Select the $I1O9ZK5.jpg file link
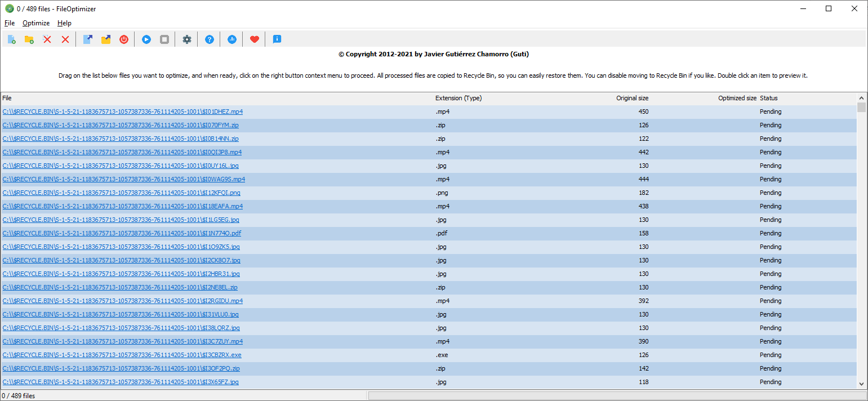Image resolution: width=868 pixels, height=401 pixels. [x=121, y=247]
